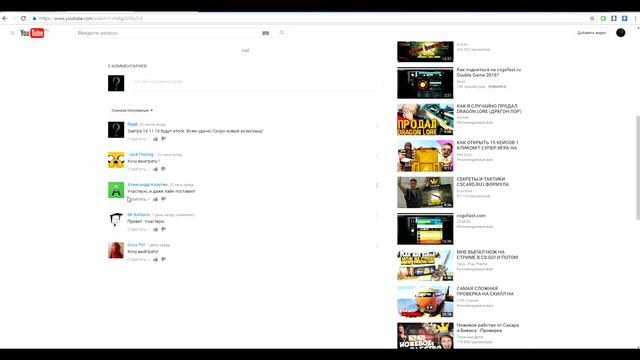Dislike Mr Barbaris's comment

click(x=164, y=229)
